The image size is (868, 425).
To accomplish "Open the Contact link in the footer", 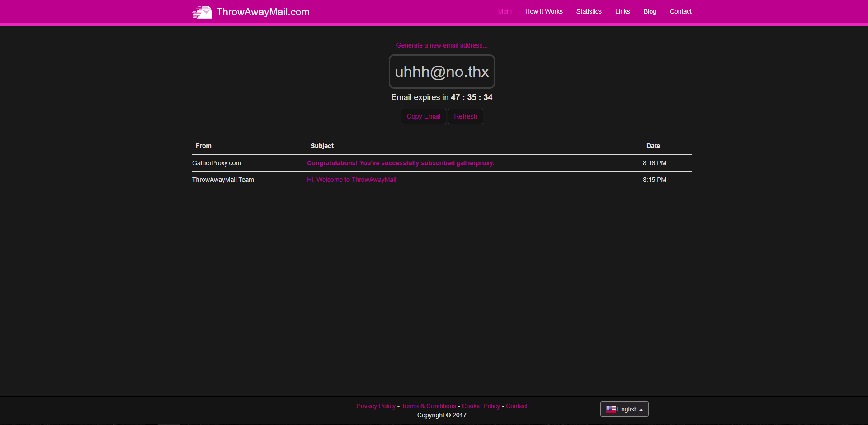I will coord(517,406).
